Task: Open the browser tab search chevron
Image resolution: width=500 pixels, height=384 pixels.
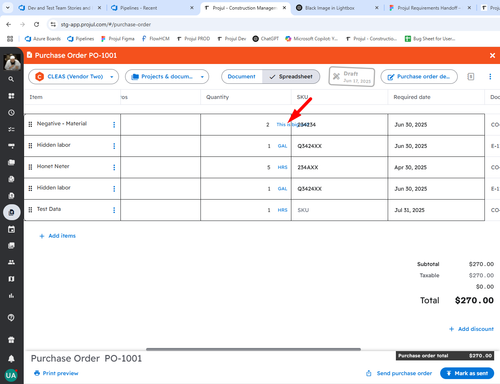Action: [7, 8]
